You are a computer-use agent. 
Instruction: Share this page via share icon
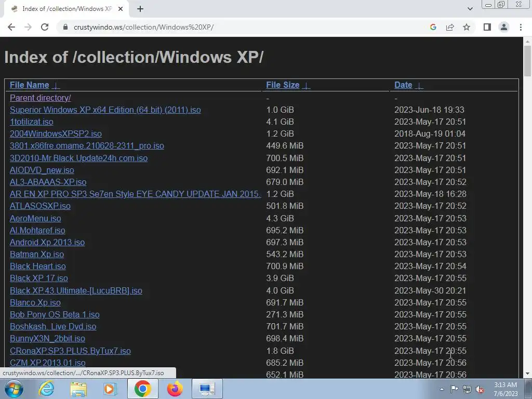450,27
